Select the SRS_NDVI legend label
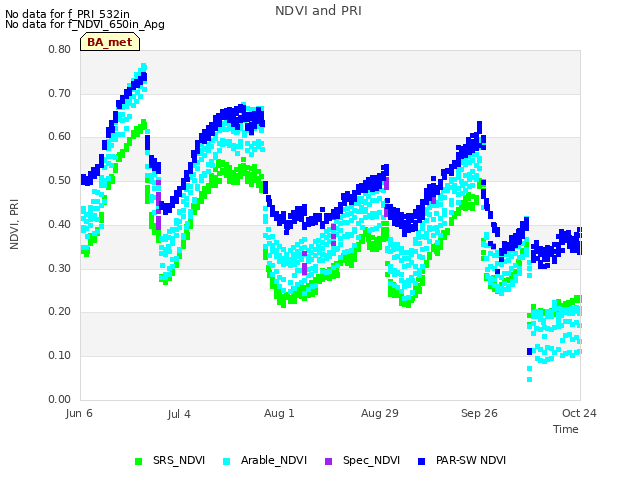 pos(179,460)
